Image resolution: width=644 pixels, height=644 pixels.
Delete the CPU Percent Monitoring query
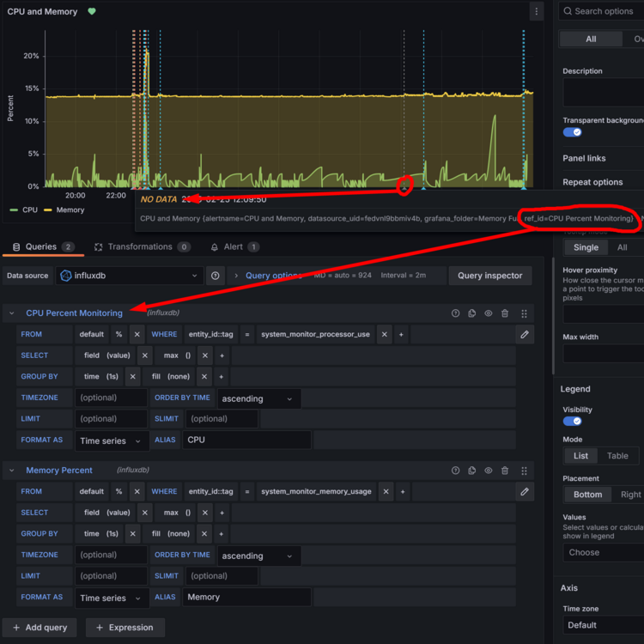tap(505, 313)
